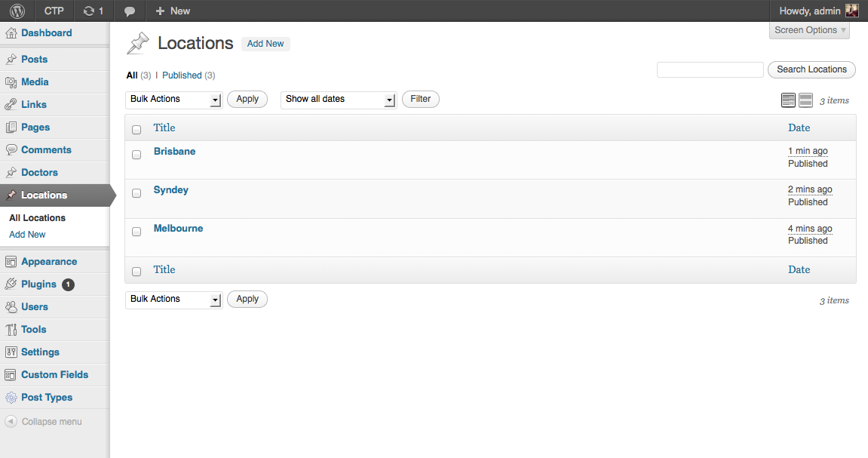The image size is (868, 458).
Task: Click the WordPress logo icon
Action: pyautogui.click(x=17, y=11)
